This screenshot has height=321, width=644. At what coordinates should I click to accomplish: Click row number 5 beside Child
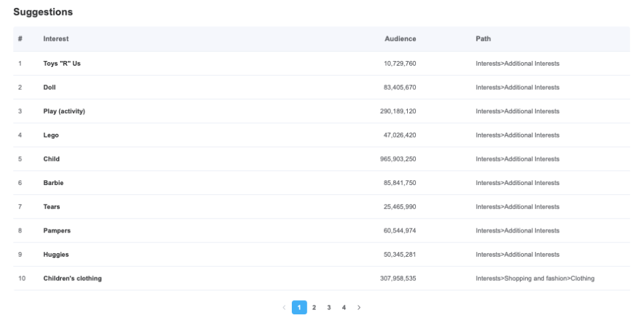pos(19,159)
